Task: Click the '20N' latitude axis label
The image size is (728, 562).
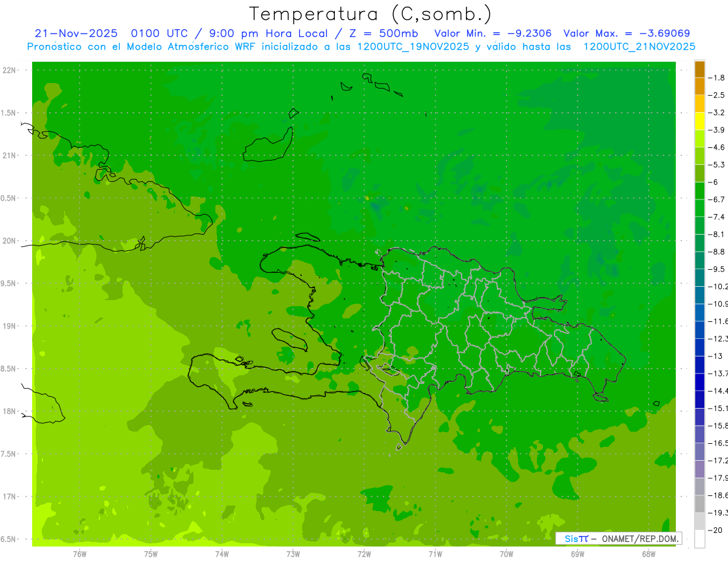Action: click(x=9, y=241)
